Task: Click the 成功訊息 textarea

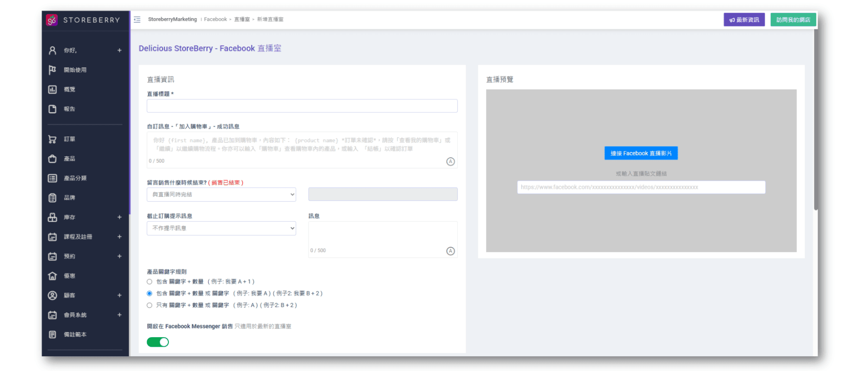Action: click(x=302, y=150)
